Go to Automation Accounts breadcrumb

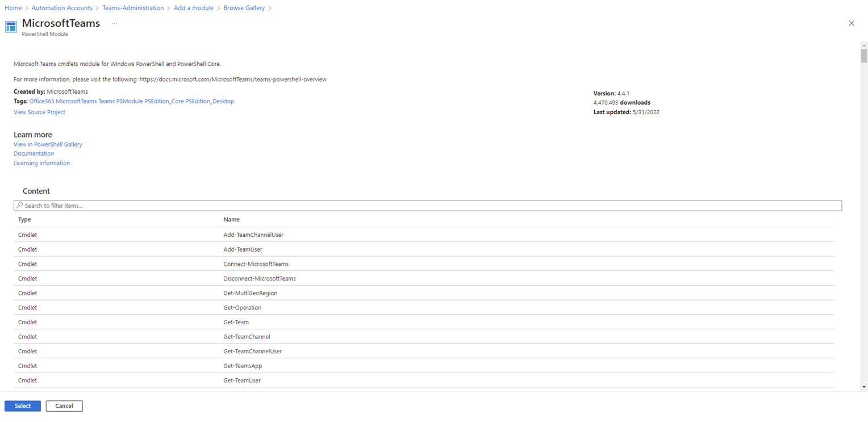pos(62,8)
